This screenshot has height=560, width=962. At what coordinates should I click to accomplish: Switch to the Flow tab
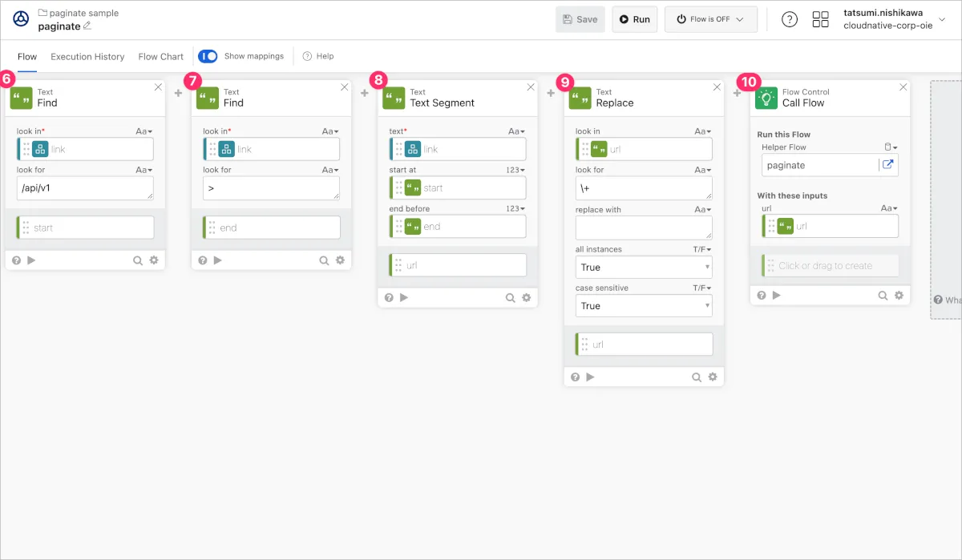pyautogui.click(x=27, y=56)
